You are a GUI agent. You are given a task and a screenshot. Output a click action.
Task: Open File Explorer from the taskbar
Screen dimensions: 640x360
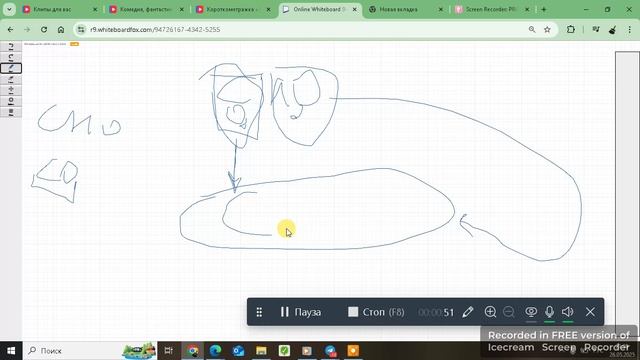[x=261, y=351]
